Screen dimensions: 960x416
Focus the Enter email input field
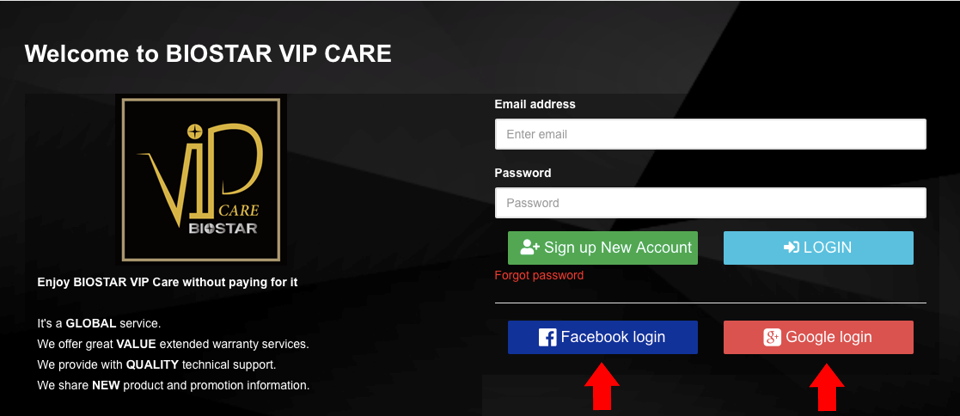710,134
